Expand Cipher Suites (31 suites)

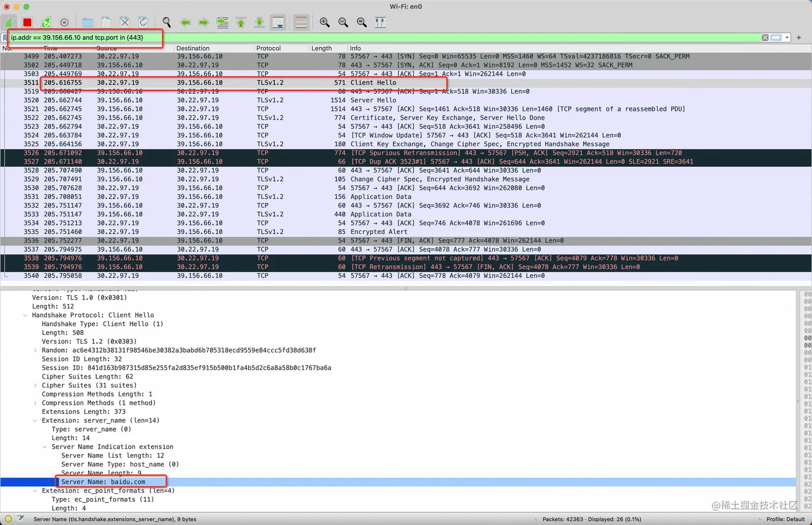tap(35, 385)
